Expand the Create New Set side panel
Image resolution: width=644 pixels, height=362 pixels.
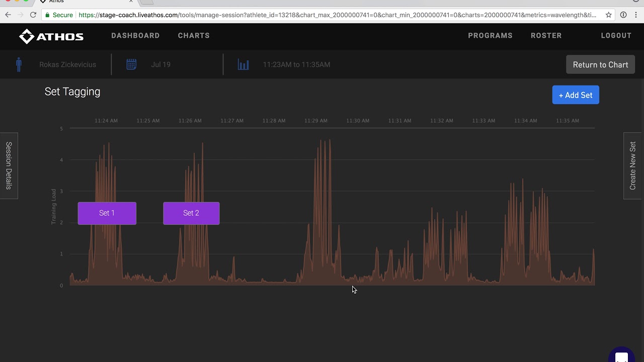pyautogui.click(x=633, y=165)
